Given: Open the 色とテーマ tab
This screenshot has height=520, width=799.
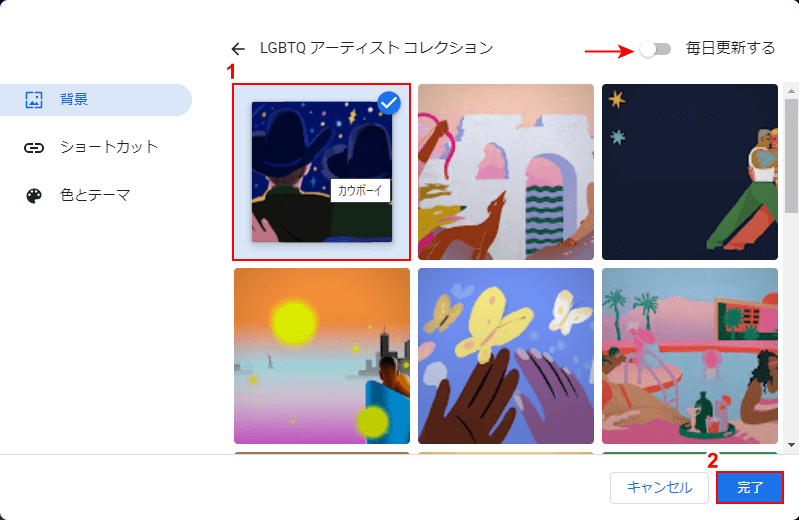Looking at the screenshot, I should (x=96, y=196).
